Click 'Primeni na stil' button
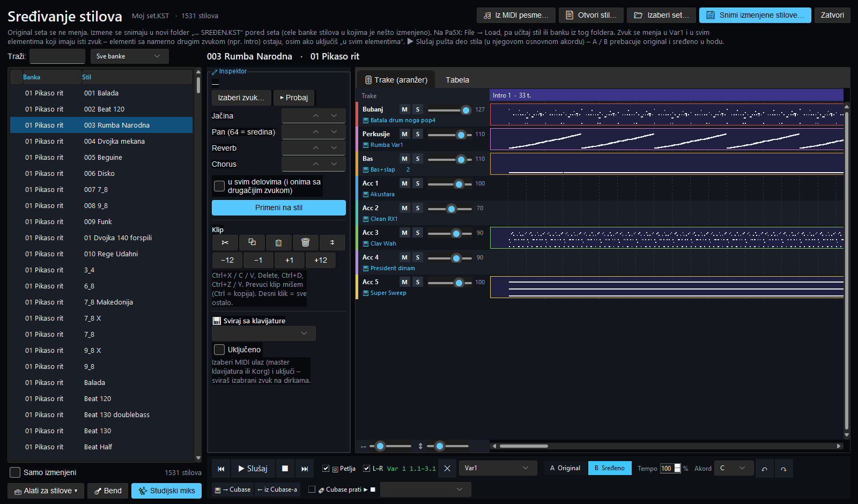 point(279,207)
